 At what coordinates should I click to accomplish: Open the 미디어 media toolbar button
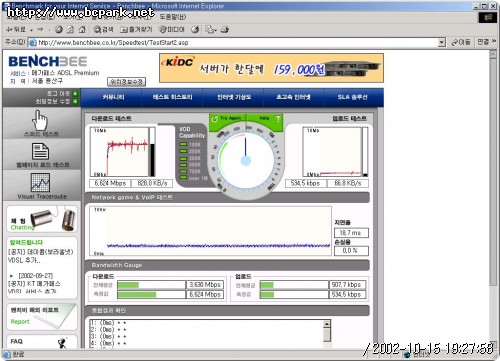pos(172,30)
